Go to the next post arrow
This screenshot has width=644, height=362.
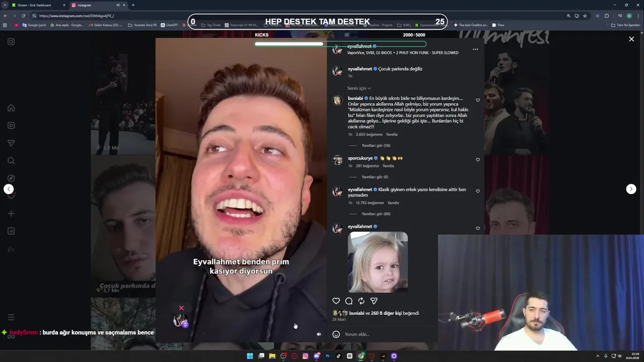[x=631, y=189]
